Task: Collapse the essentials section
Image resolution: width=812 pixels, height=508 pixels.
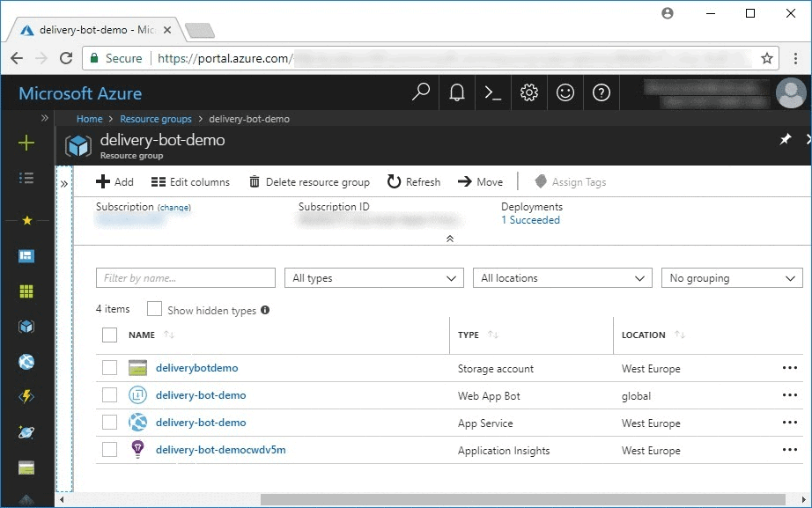Action: point(450,239)
